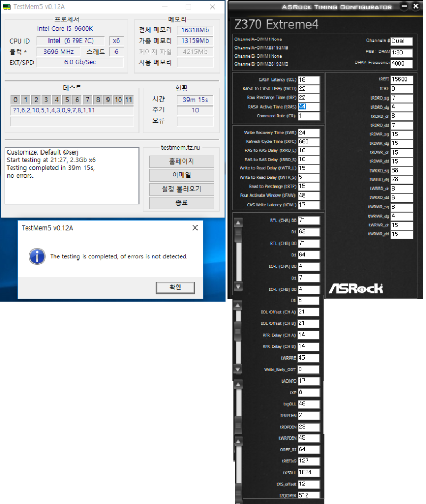
Task: Open the 홈페이지 homepage button
Action: 182,161
